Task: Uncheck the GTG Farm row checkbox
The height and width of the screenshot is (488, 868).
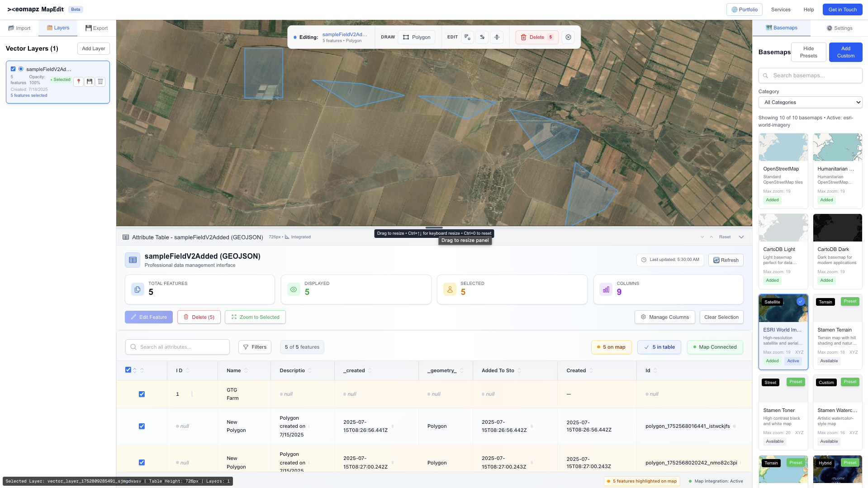Action: coord(142,394)
